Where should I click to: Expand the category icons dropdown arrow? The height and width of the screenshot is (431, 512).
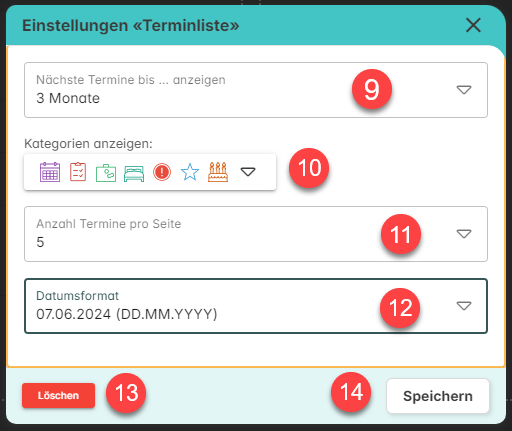(x=248, y=172)
